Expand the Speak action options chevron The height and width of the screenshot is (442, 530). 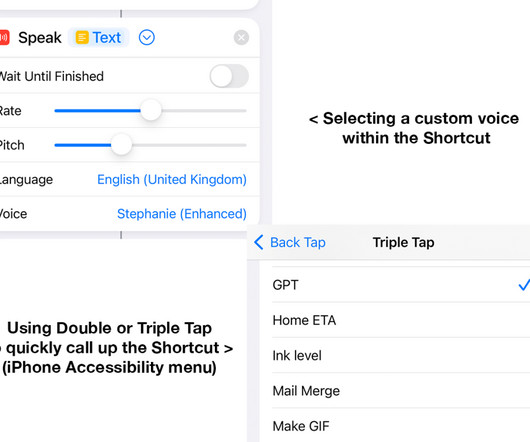point(147,38)
